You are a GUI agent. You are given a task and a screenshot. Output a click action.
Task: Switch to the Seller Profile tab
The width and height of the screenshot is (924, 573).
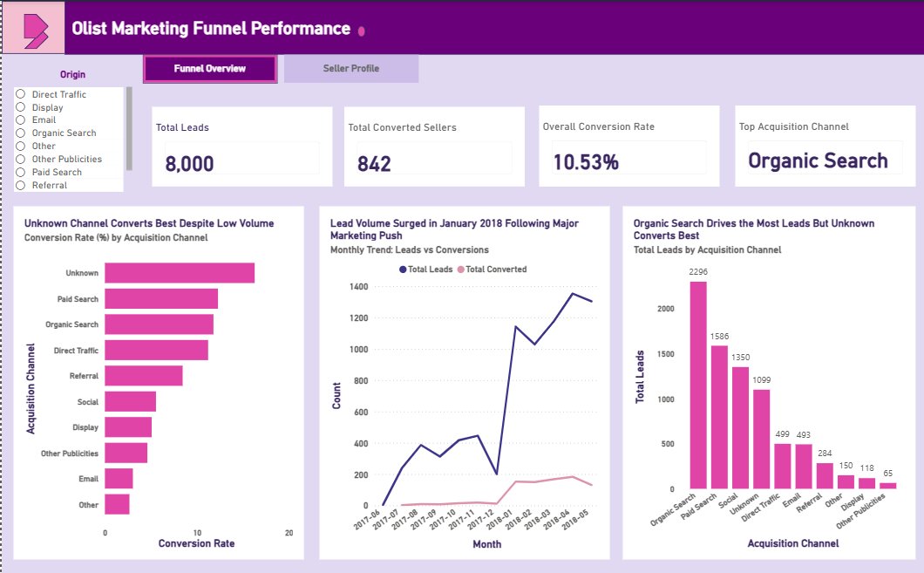[351, 68]
